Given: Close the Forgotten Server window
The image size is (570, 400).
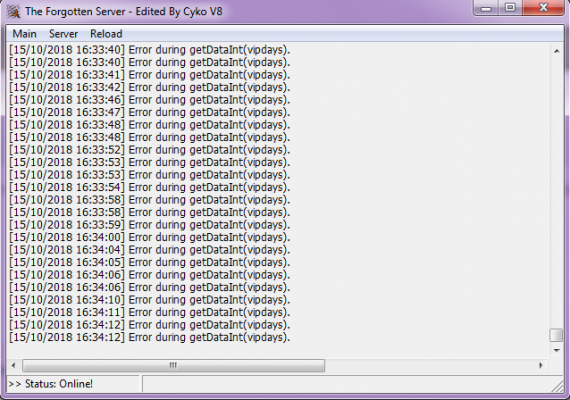Looking at the screenshot, I should [x=543, y=8].
